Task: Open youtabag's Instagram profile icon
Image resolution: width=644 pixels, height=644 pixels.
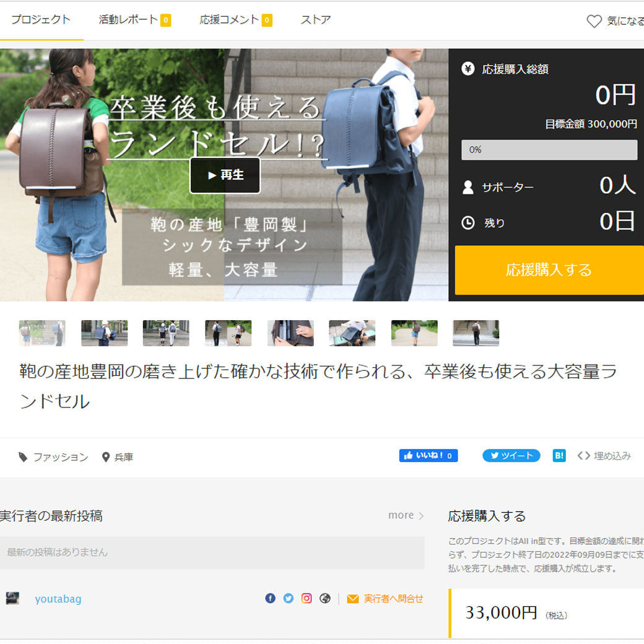Action: [x=307, y=598]
